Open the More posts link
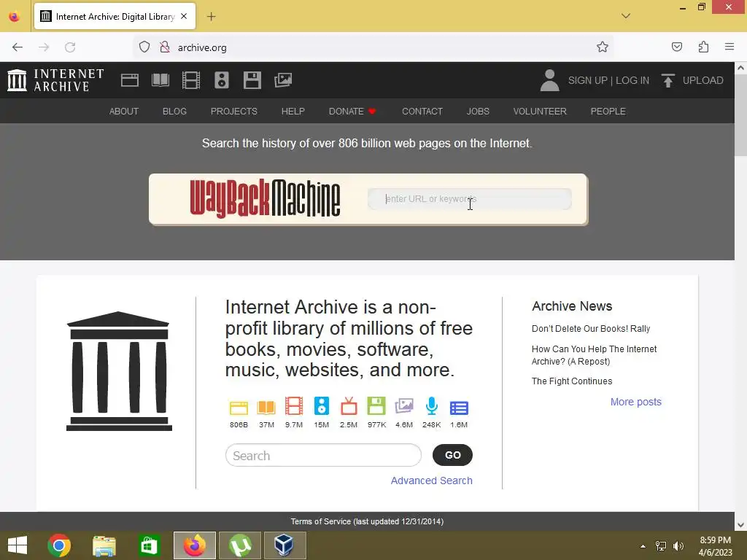The width and height of the screenshot is (747, 560). (636, 402)
